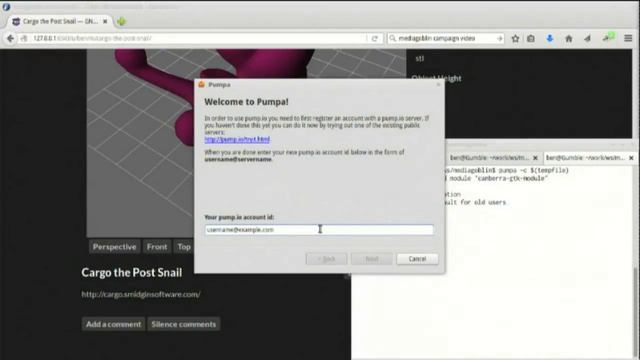Click the stl file type text
640x360 pixels.
coord(420,59)
